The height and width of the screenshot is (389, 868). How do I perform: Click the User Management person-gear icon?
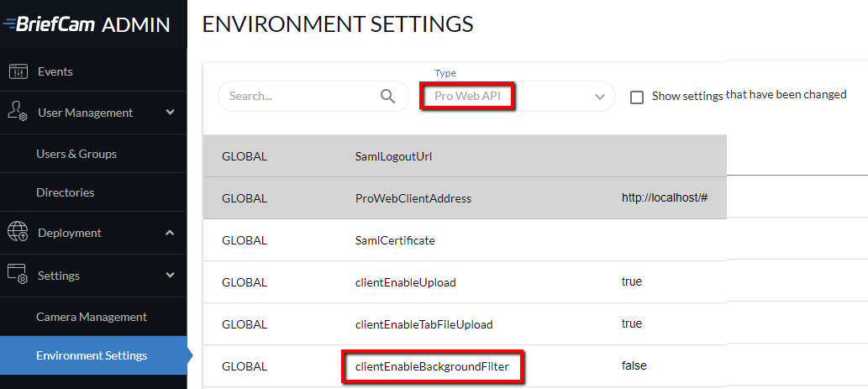18,113
